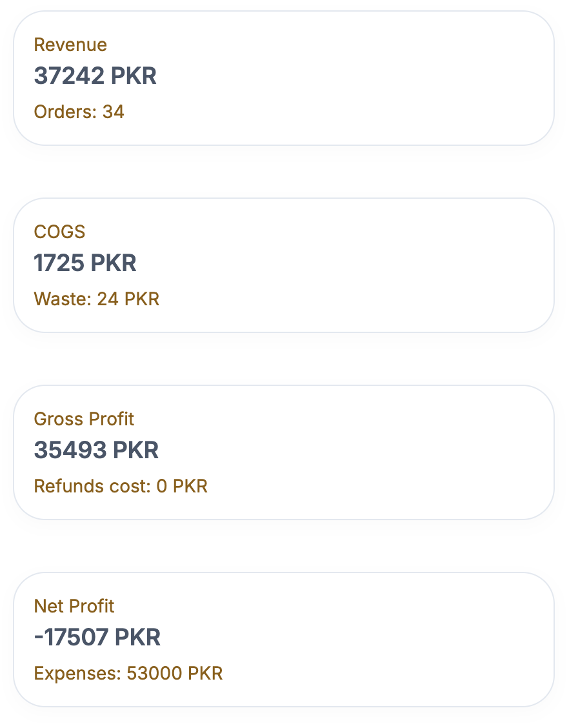Select the order count number 34
This screenshot has height=728, width=569.
click(114, 112)
